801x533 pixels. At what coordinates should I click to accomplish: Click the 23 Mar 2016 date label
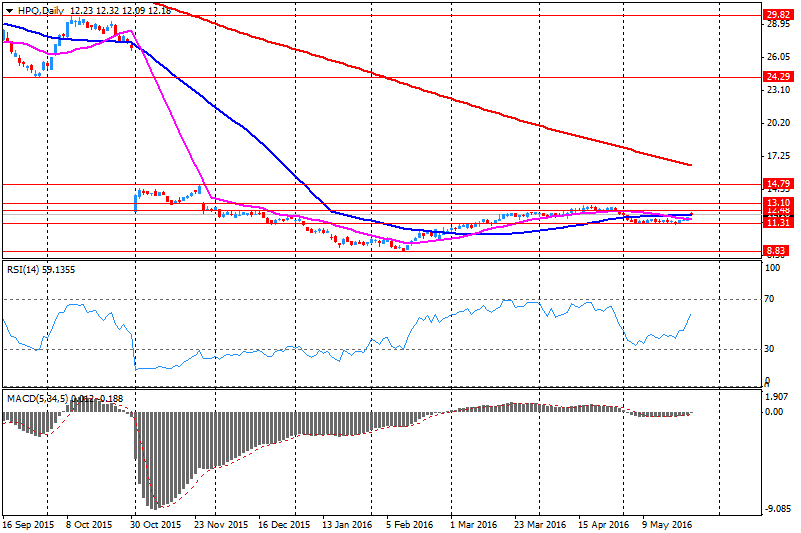(540, 525)
